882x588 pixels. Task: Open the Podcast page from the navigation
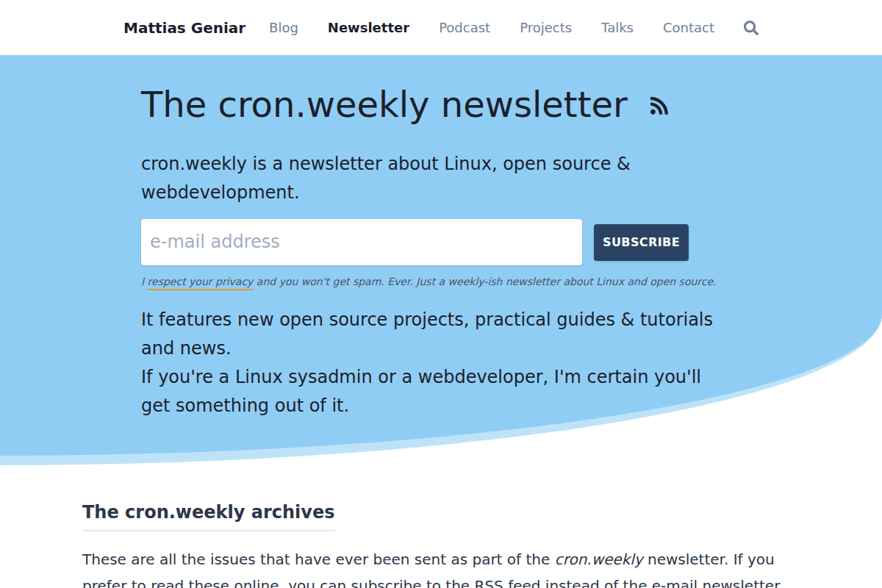[464, 27]
